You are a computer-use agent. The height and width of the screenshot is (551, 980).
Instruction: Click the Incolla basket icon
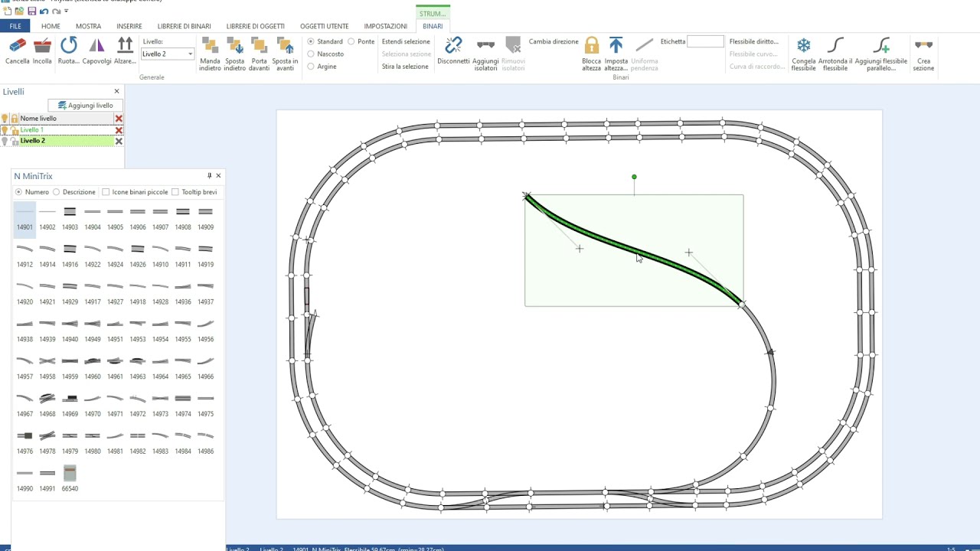coord(43,51)
